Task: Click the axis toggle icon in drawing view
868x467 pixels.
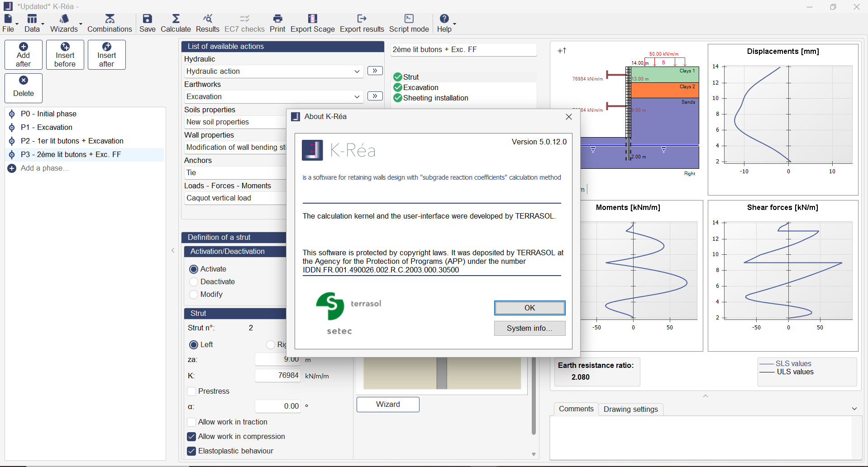Action: point(562,51)
